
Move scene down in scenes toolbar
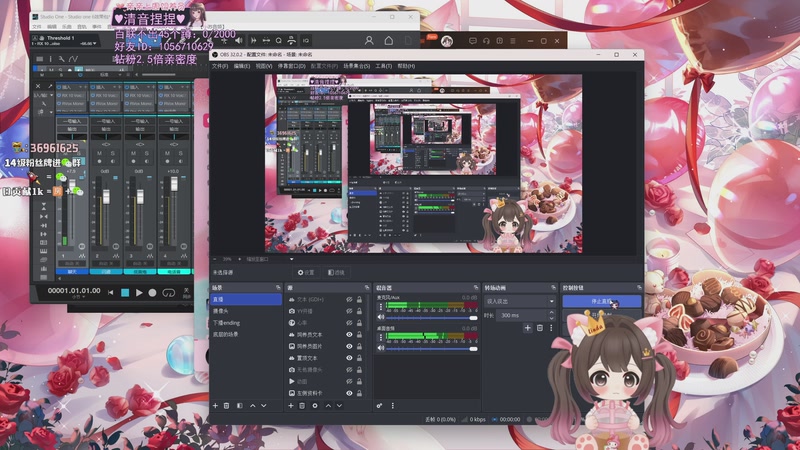click(x=264, y=406)
